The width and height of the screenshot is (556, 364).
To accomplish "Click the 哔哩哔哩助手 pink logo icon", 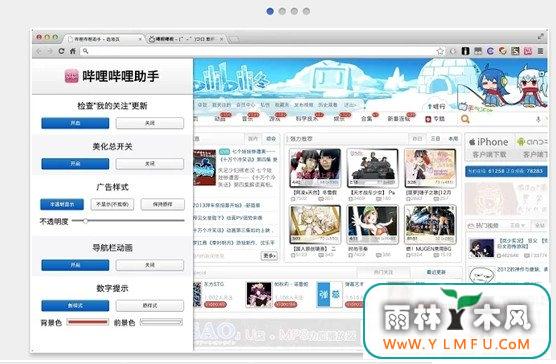I will pyautogui.click(x=71, y=76).
